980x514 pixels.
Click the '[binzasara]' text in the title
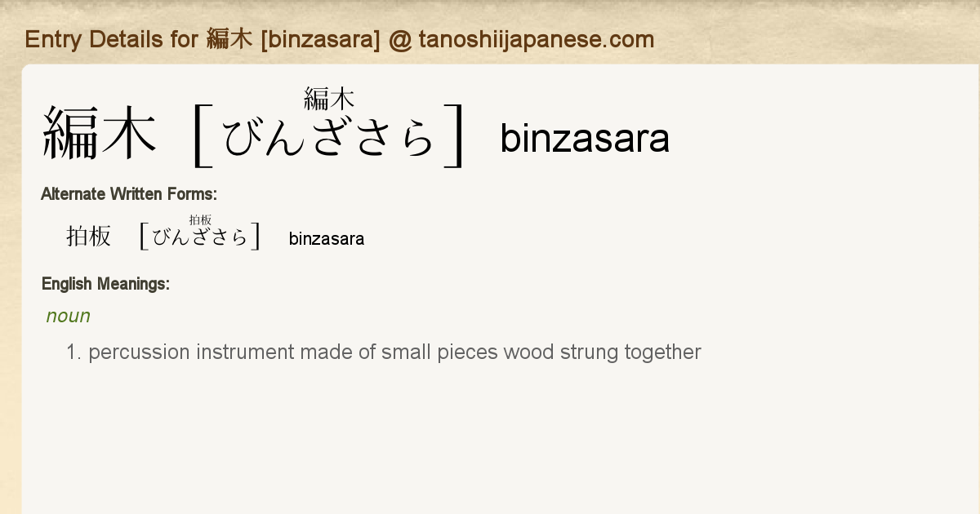tap(321, 39)
